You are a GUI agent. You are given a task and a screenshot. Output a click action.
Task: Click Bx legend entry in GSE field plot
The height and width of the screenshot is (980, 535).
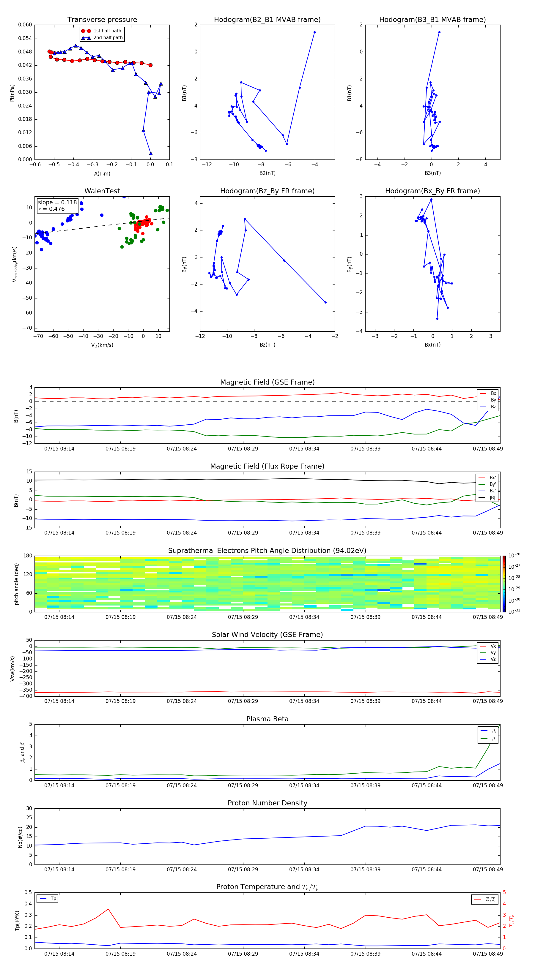tap(488, 393)
